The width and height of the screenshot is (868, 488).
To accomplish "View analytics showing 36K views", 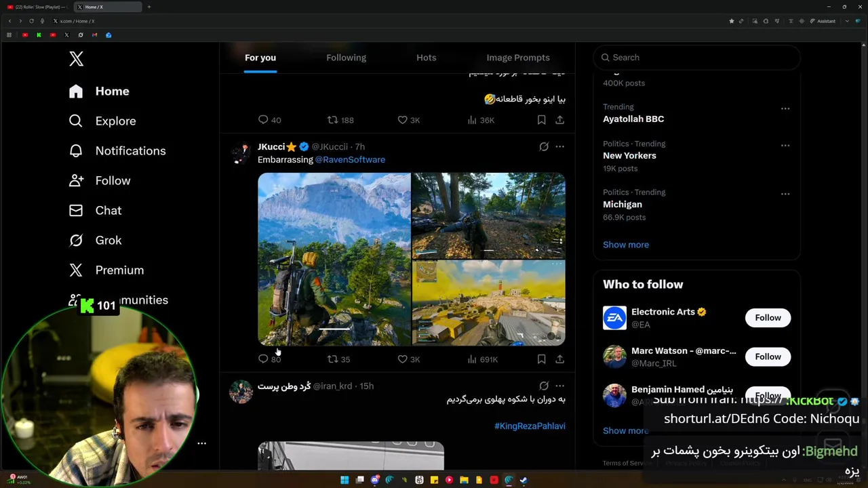I will coord(481,120).
